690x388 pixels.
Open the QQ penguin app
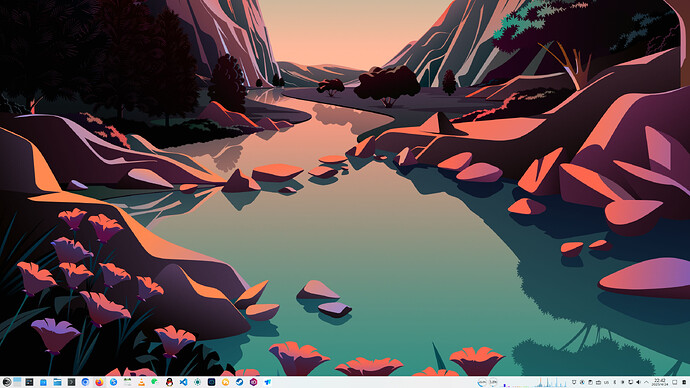169,382
